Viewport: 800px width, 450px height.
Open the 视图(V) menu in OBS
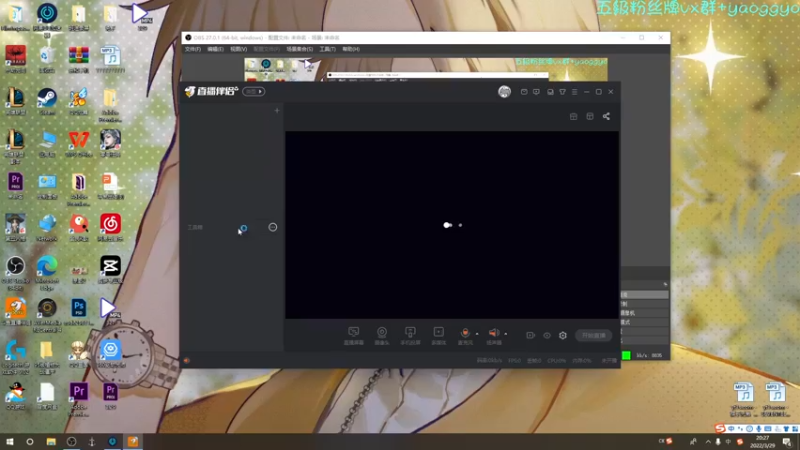click(238, 49)
